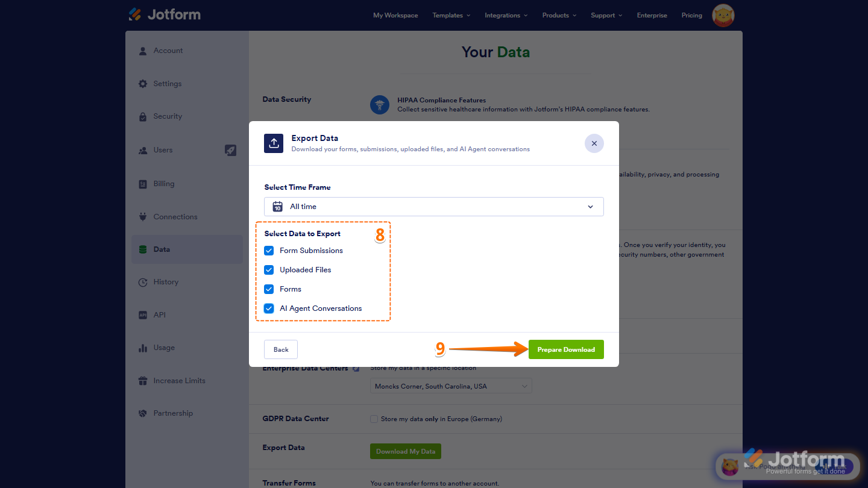Click HIPAA Compliance Features heading
The height and width of the screenshot is (488, 868).
coord(442,100)
